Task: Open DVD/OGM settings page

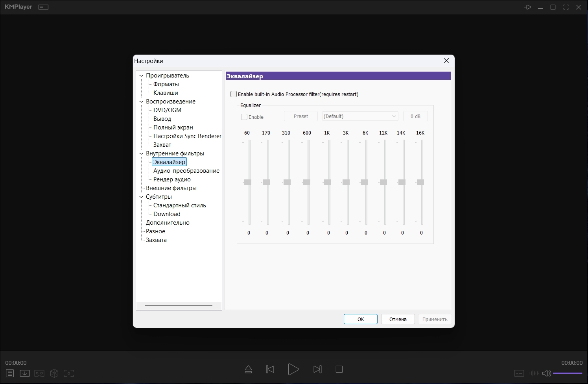Action: click(x=167, y=110)
